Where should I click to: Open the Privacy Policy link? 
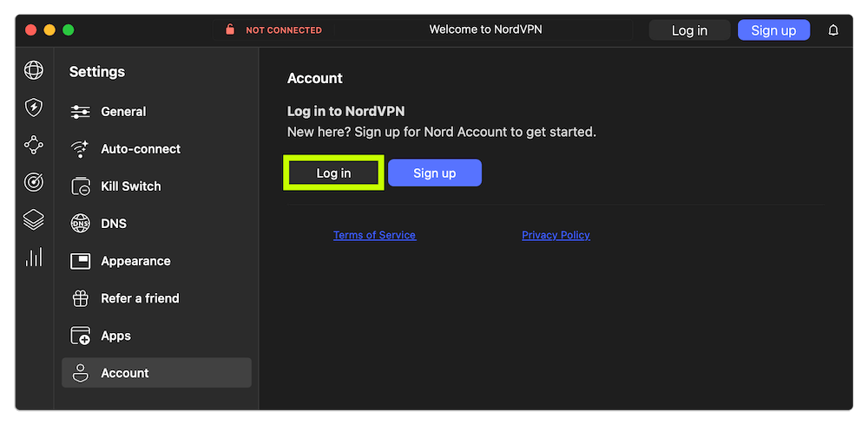[556, 235]
